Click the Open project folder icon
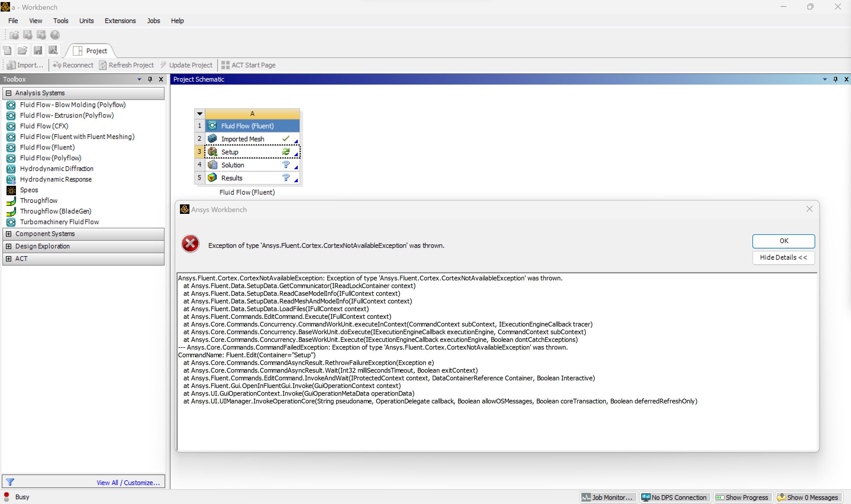Viewport: 851px width, 504px height. [22, 51]
